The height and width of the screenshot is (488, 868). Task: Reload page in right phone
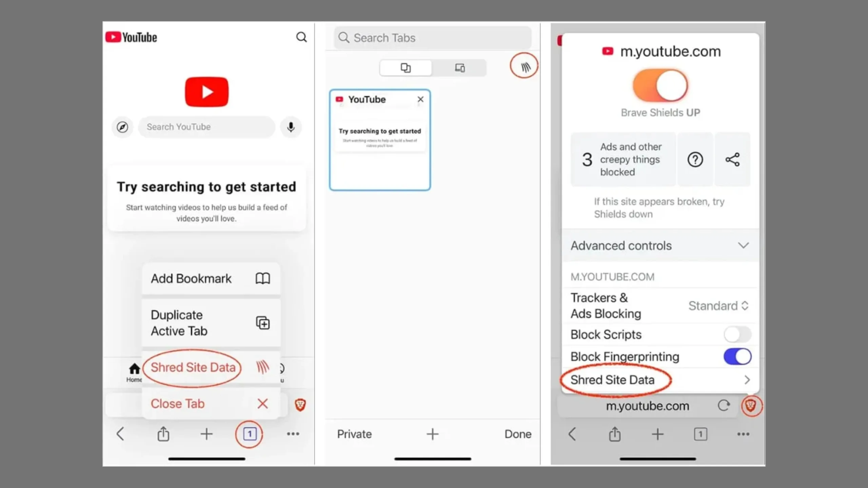pyautogui.click(x=724, y=405)
